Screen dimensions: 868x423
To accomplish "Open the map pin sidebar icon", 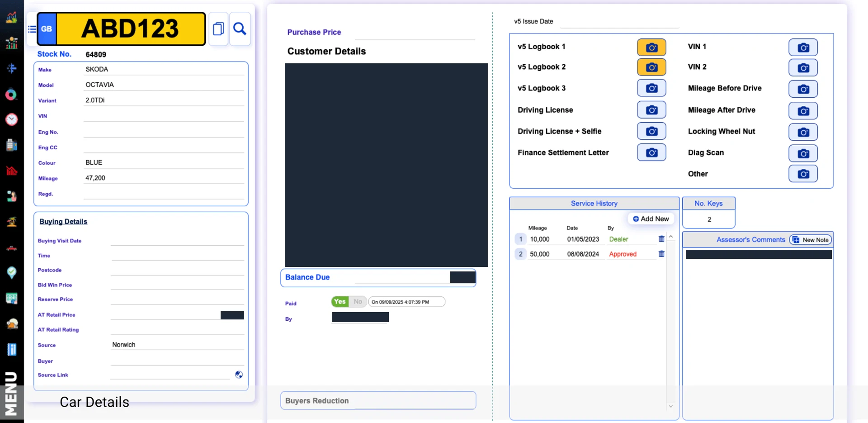I will [x=11, y=272].
